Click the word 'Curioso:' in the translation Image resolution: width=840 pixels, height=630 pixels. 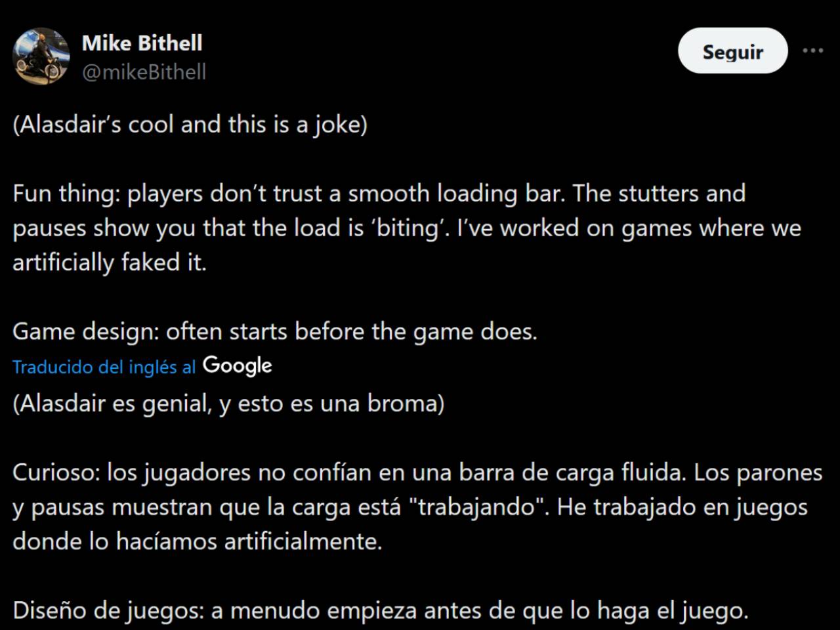(56, 472)
